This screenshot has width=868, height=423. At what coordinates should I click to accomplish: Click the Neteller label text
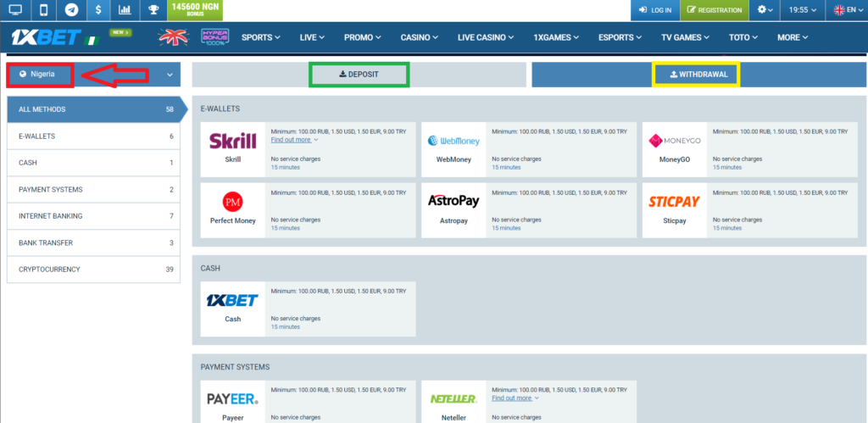453,417
